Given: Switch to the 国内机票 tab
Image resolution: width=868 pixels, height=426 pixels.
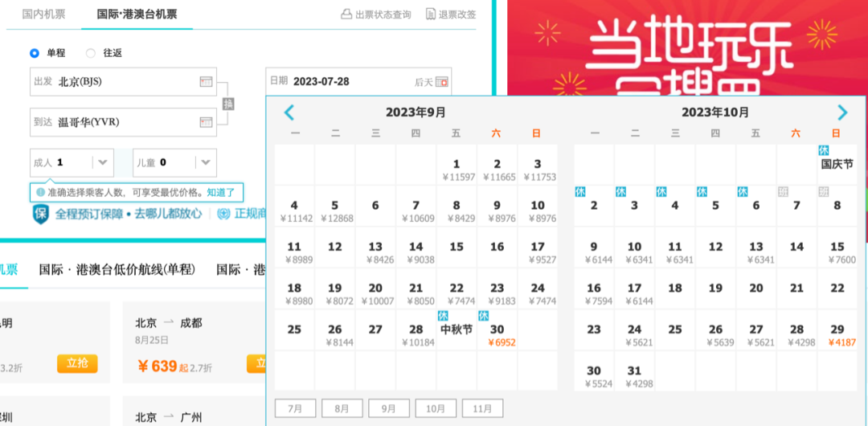Looking at the screenshot, I should pos(43,14).
